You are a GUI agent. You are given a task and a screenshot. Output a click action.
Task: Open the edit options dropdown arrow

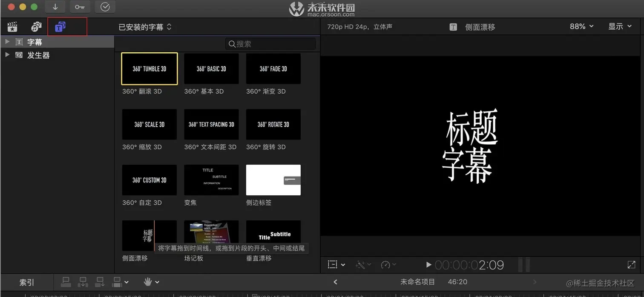coord(126,282)
